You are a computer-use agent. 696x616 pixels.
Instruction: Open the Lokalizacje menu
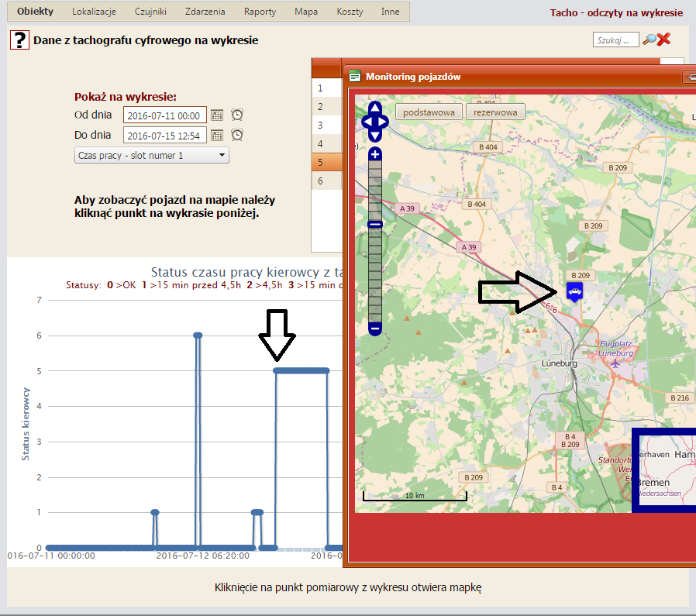(94, 12)
